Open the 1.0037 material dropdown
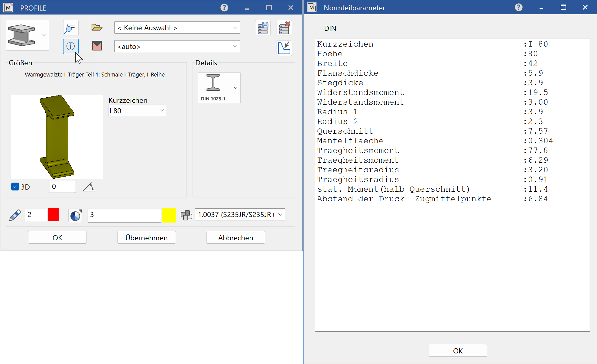Image resolution: width=597 pixels, height=364 pixels. pyautogui.click(x=240, y=215)
